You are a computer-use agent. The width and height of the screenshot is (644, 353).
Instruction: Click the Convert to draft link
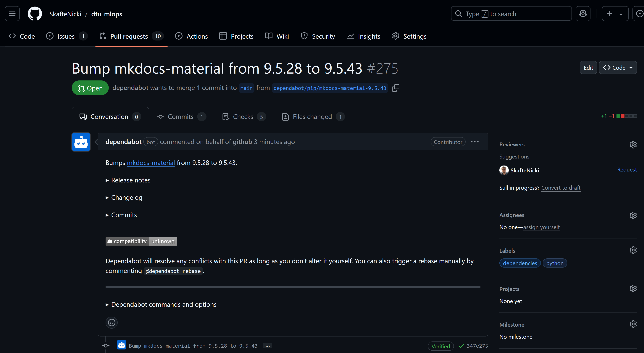[x=561, y=188]
